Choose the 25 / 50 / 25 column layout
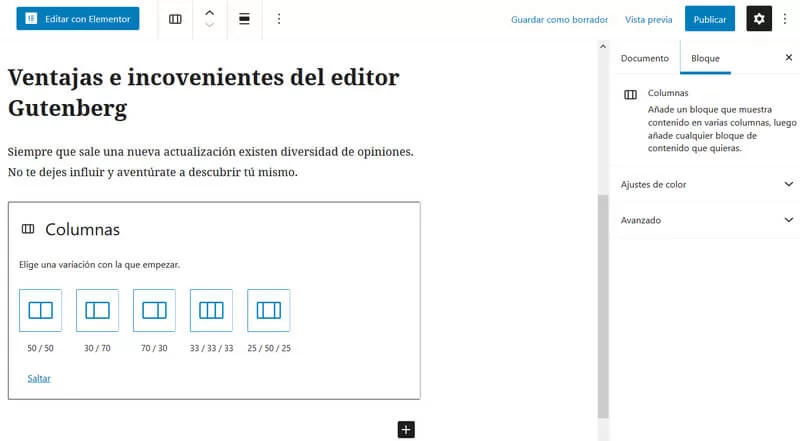The height and width of the screenshot is (441, 800). coord(268,310)
